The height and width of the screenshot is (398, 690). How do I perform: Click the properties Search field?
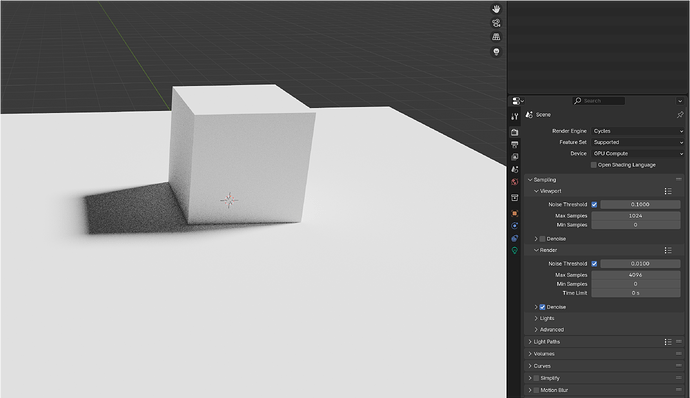coord(598,101)
